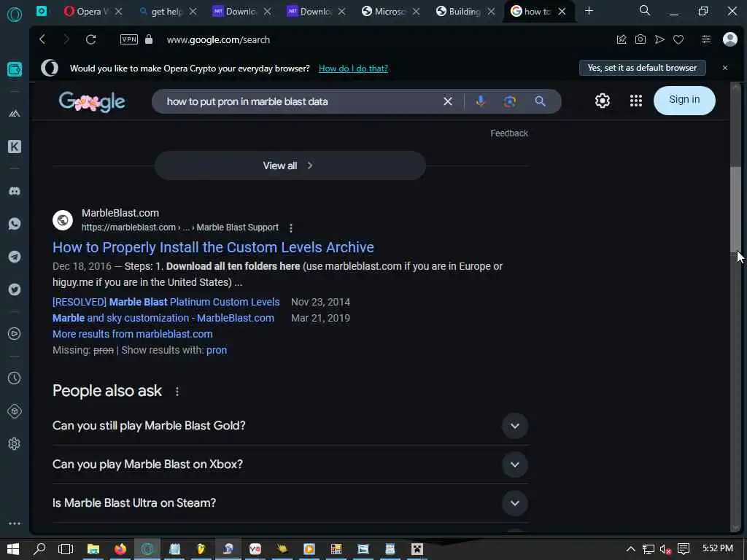747x560 pixels.
Task: Click the address bar URL field
Action: coord(218,39)
